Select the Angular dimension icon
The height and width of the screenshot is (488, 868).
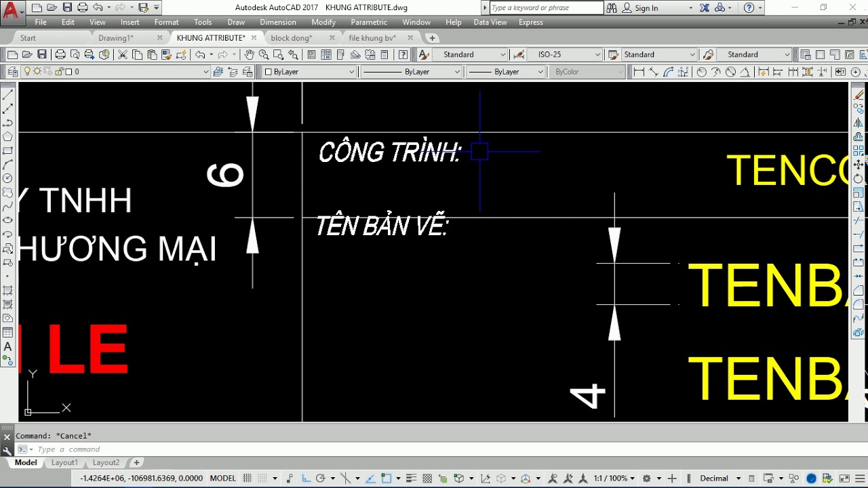(x=745, y=71)
